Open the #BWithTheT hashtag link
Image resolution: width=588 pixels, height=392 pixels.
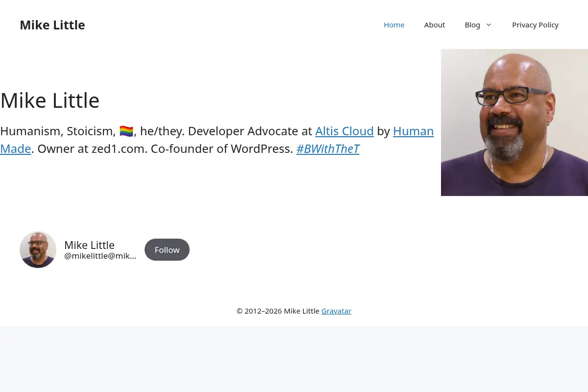328,148
